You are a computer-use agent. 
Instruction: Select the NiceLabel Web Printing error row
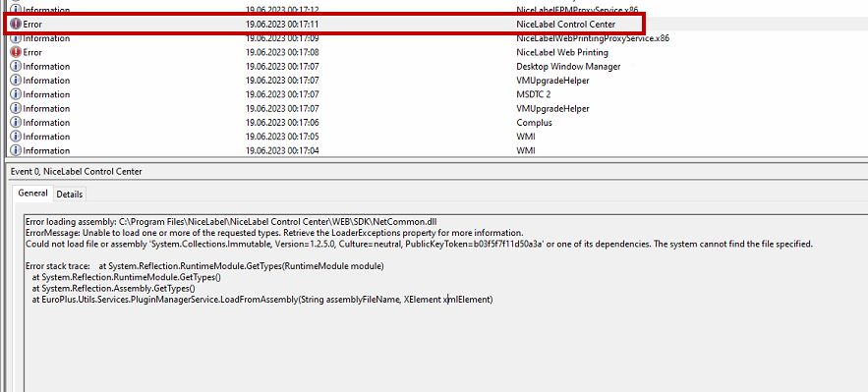pyautogui.click(x=436, y=52)
